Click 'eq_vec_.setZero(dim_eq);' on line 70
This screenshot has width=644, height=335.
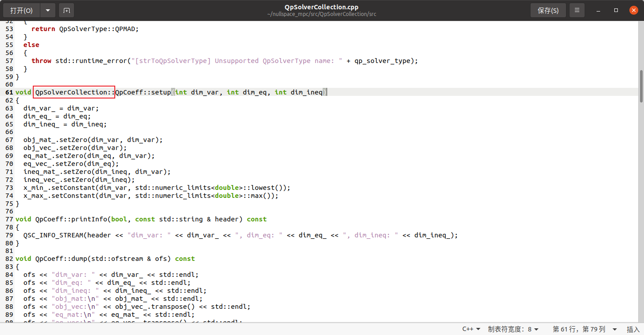[71, 164]
